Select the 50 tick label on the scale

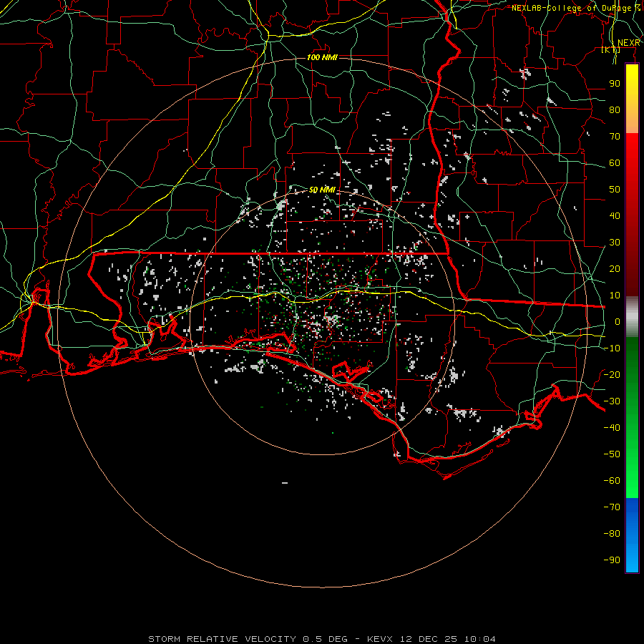click(x=615, y=190)
